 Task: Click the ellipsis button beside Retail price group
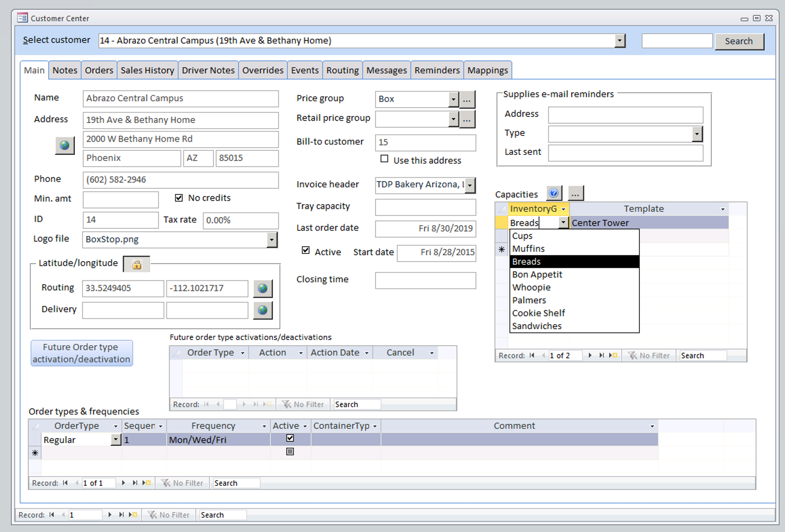point(467,119)
